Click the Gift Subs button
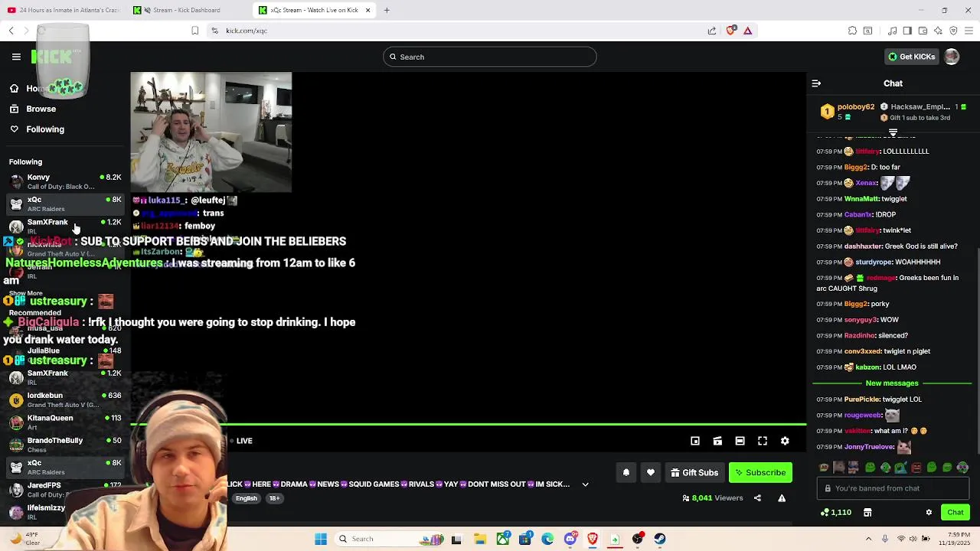980x551 pixels. click(x=694, y=473)
